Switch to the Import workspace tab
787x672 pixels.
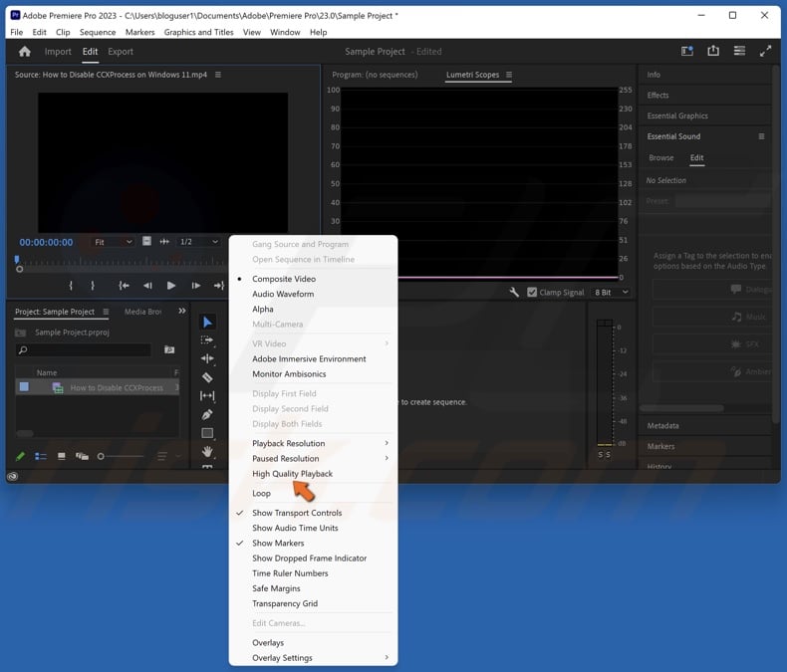(58, 51)
